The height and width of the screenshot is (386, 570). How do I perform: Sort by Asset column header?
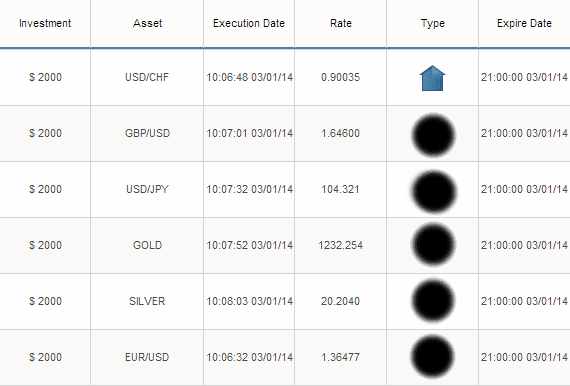coord(147,23)
